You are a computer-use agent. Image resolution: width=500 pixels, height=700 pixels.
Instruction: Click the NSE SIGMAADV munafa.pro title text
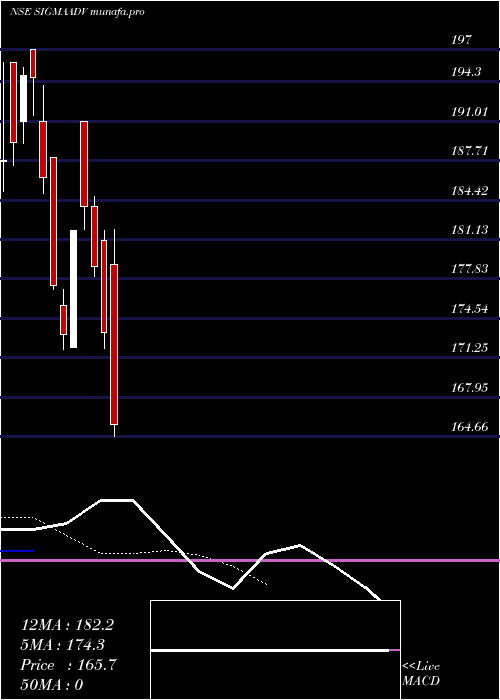pyautogui.click(x=77, y=12)
